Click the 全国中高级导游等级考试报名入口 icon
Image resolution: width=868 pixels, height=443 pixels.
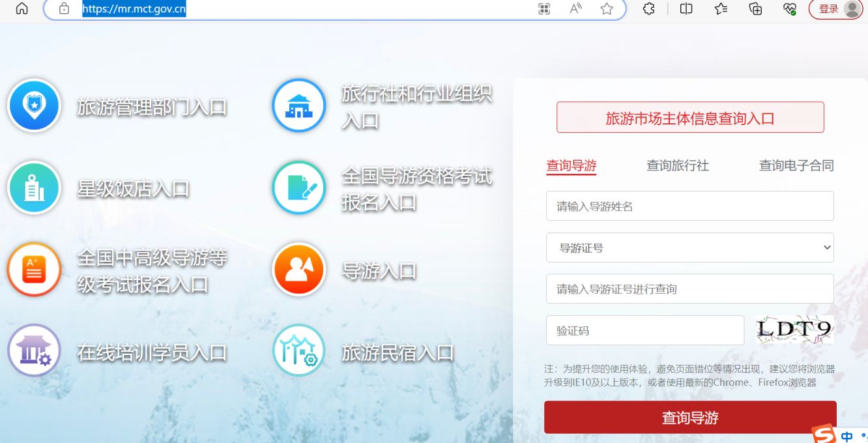[x=34, y=269]
